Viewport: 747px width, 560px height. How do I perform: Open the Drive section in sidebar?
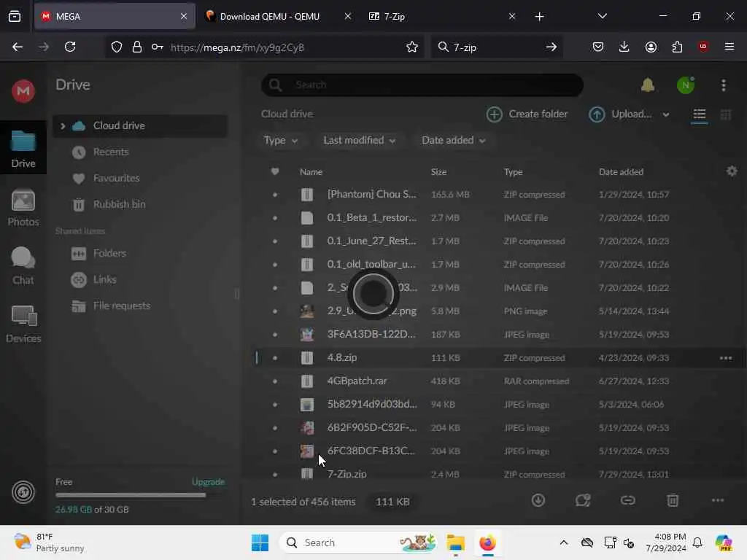(x=23, y=149)
